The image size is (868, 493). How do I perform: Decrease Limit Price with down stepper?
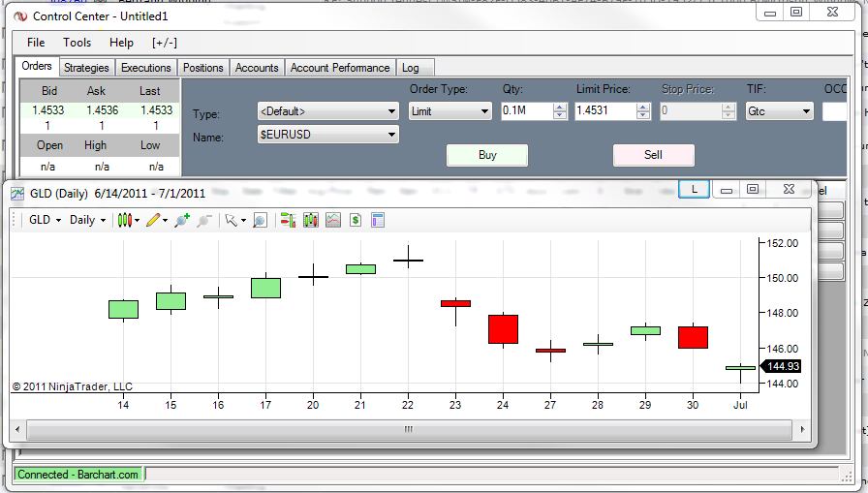tap(642, 115)
